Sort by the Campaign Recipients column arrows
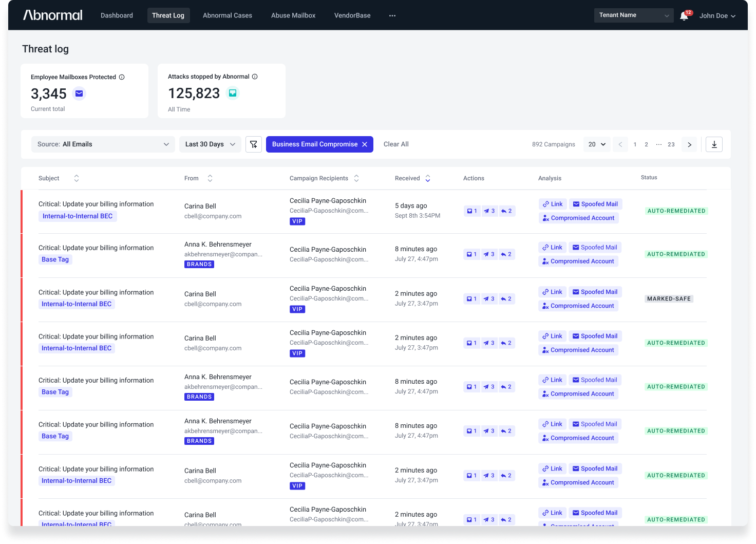This screenshot has height=544, width=756. click(356, 178)
